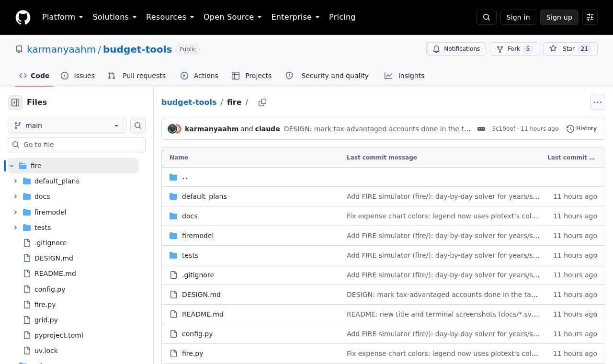Select grid.py in the sidebar tree
Screen dimensions: 613x364
click(x=46, y=320)
